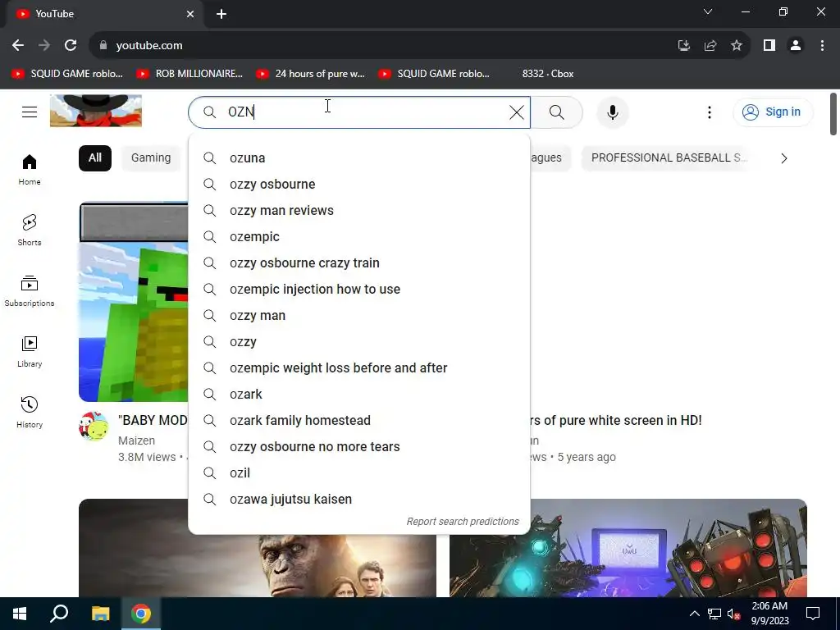Click Report search predictions link
840x630 pixels.
[463, 522]
